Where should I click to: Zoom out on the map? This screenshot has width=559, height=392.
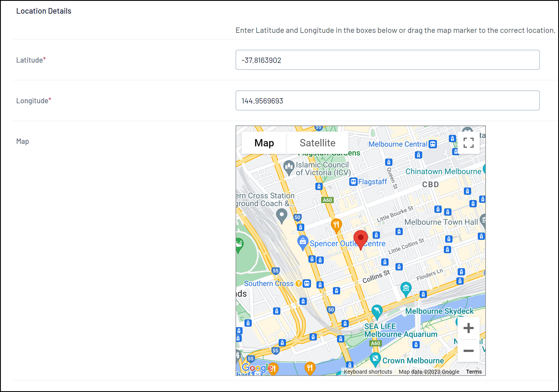click(x=468, y=351)
